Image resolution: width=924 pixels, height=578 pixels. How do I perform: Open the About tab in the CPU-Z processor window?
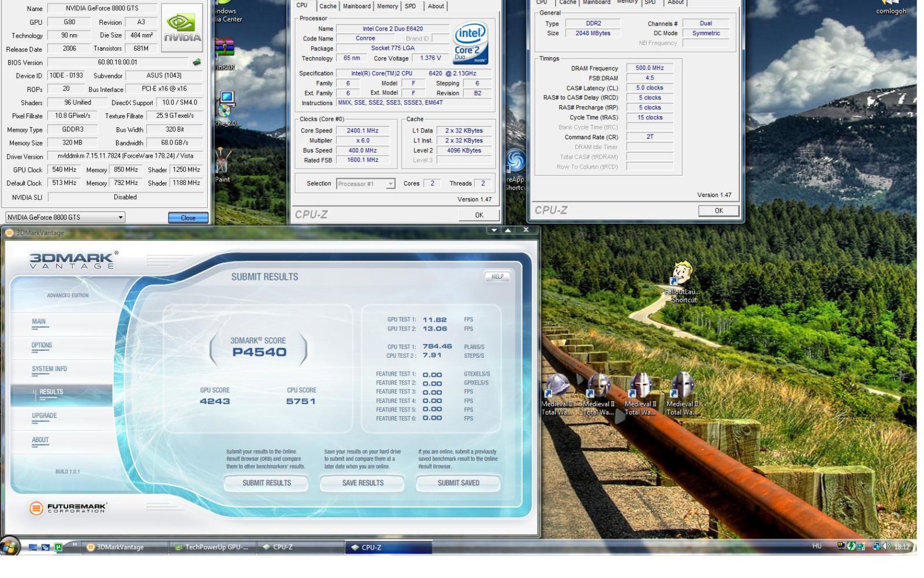pyautogui.click(x=436, y=6)
